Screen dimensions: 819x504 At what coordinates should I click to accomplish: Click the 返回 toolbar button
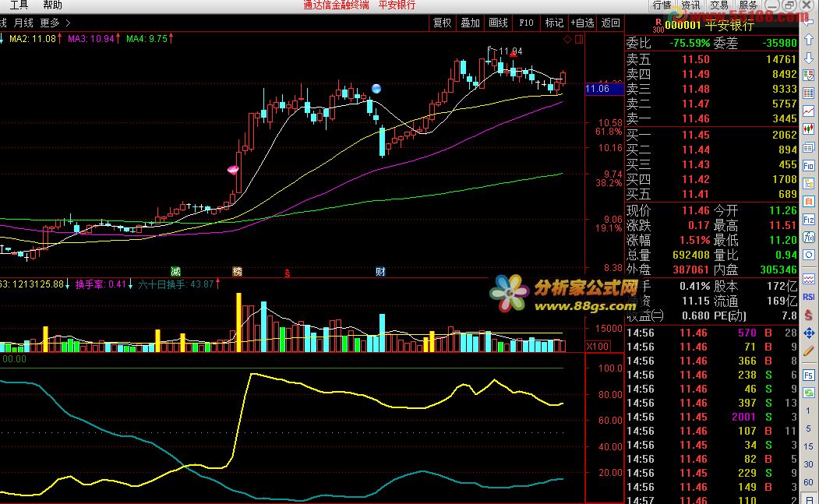[610, 23]
